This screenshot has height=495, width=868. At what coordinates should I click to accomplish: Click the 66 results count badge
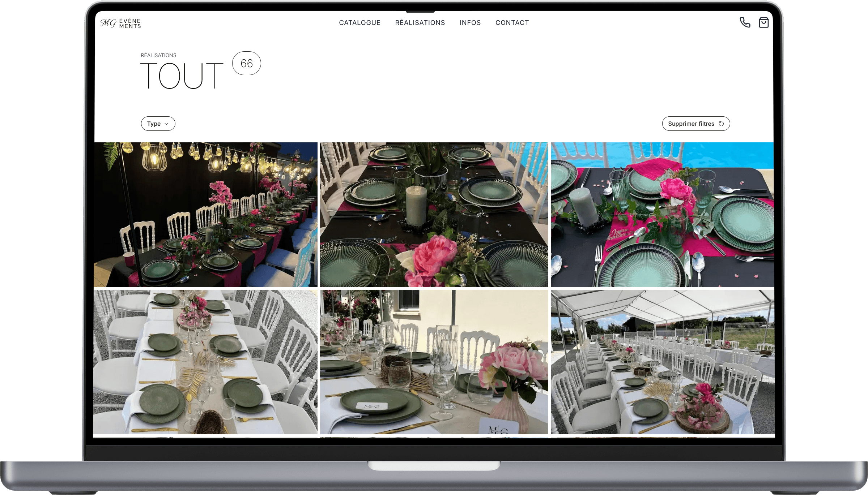pos(247,63)
